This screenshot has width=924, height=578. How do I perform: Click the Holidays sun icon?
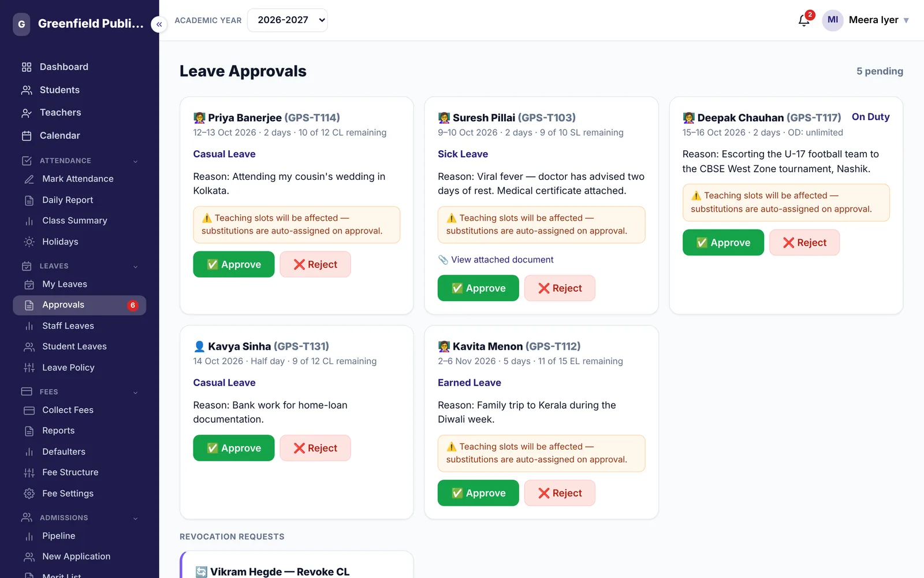pos(29,242)
